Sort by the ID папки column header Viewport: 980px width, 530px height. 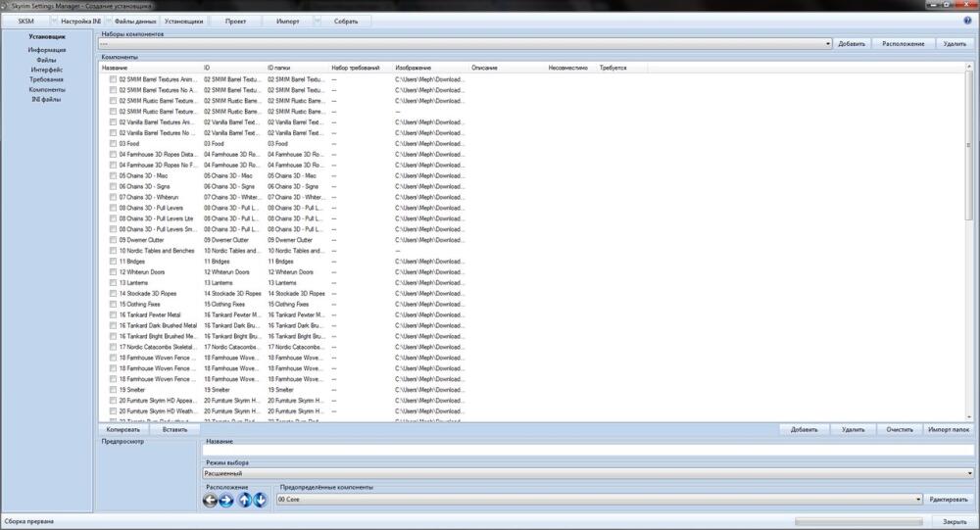pos(298,68)
